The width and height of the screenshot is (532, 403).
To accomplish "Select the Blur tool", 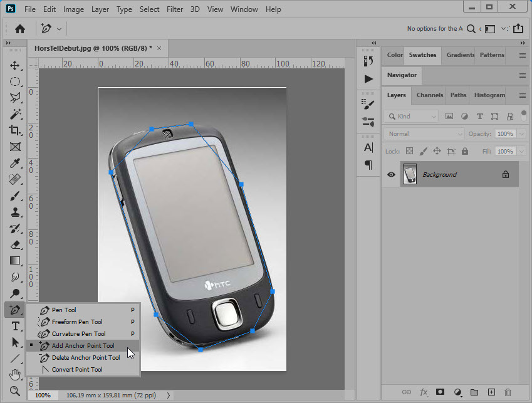I will 14,277.
